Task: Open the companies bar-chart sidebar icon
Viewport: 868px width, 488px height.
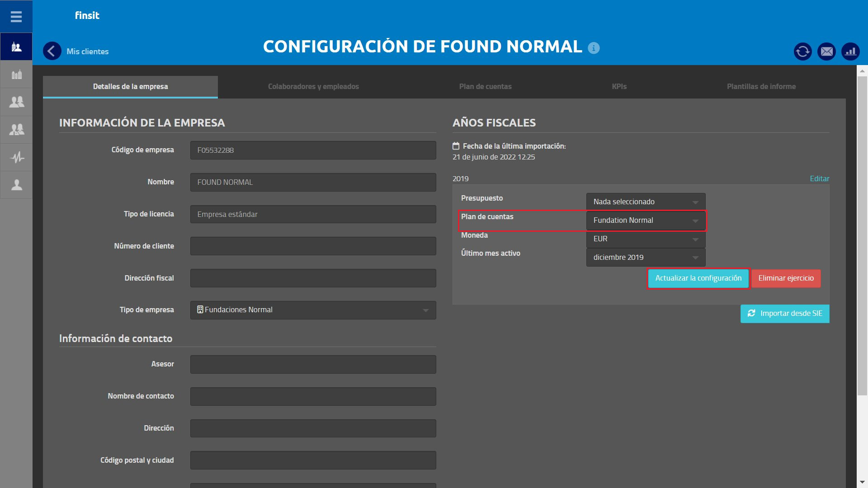Action: click(x=16, y=75)
